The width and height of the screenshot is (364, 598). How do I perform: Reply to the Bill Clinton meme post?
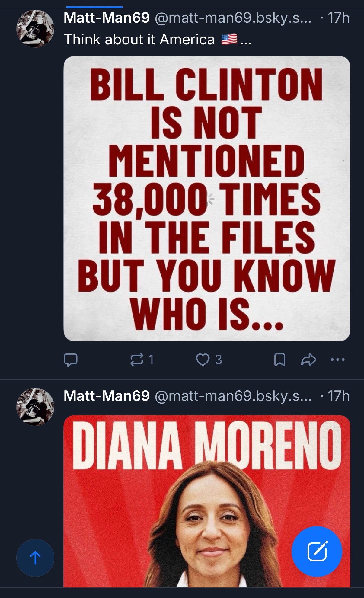(x=71, y=360)
